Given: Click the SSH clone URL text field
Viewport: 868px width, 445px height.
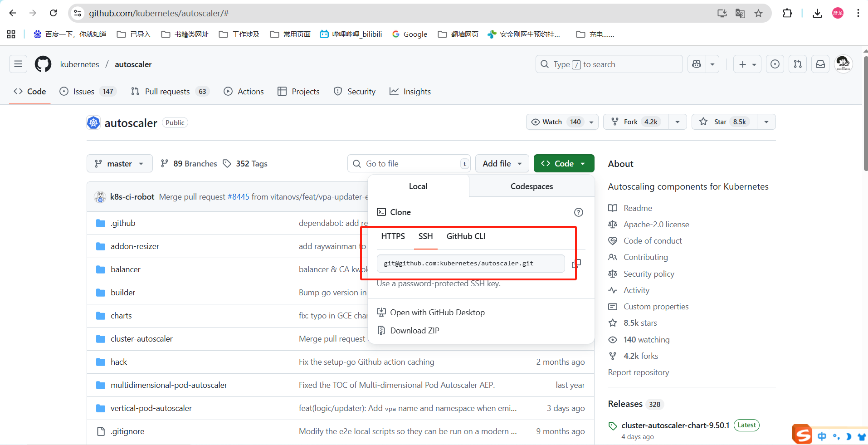Looking at the screenshot, I should point(471,264).
